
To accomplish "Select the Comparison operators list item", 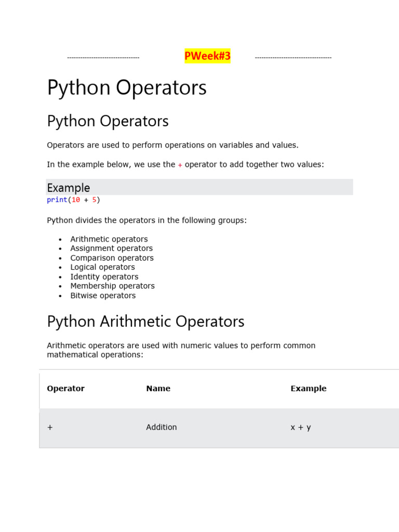I will [112, 258].
